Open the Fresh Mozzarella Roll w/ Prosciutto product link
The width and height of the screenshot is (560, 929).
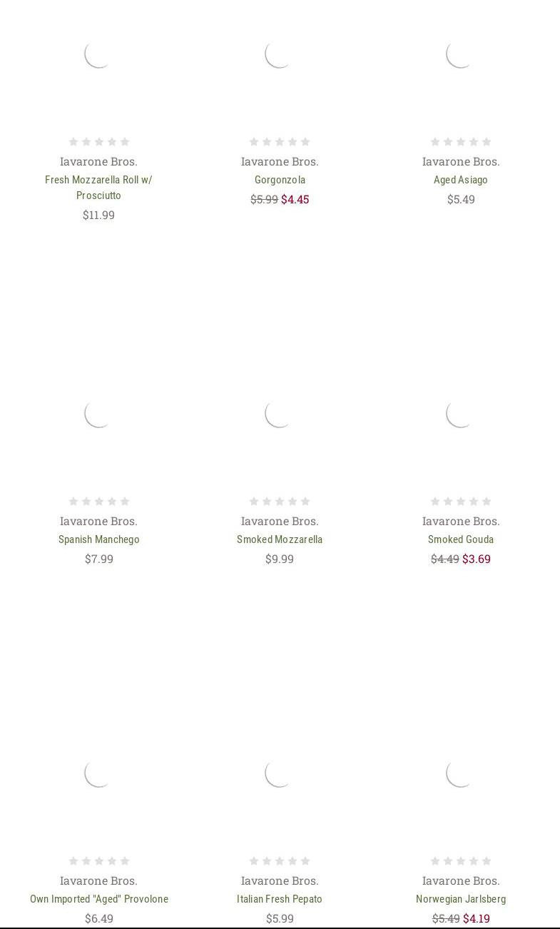coord(98,187)
